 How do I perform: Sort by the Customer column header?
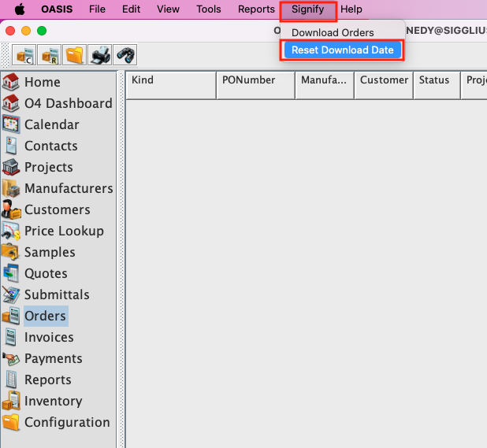click(384, 85)
